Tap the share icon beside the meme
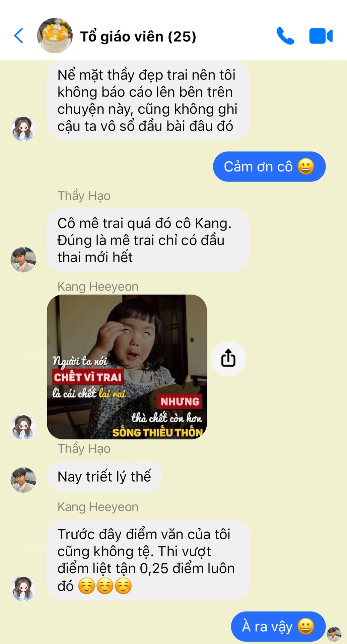 click(x=228, y=359)
